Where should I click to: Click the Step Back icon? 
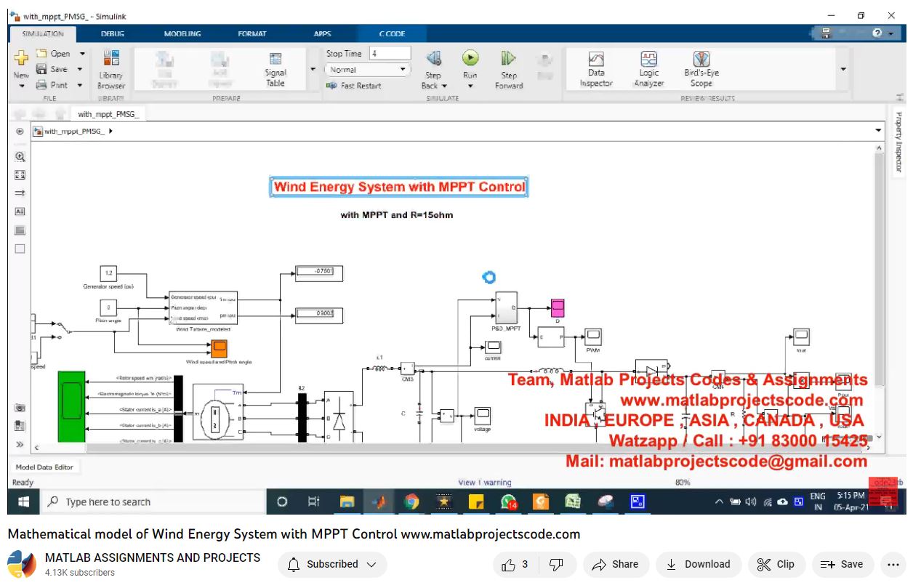[x=433, y=58]
